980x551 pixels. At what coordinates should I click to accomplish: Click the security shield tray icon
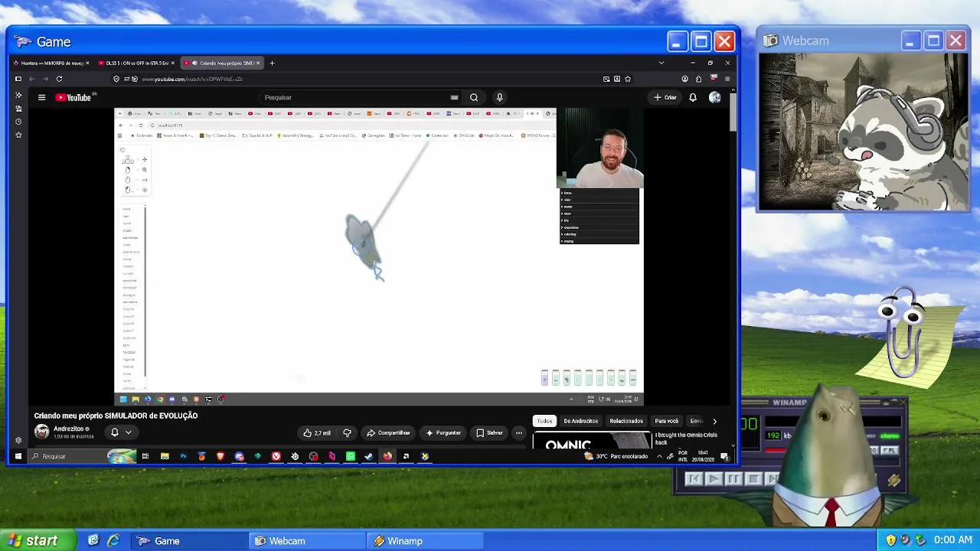(x=890, y=540)
